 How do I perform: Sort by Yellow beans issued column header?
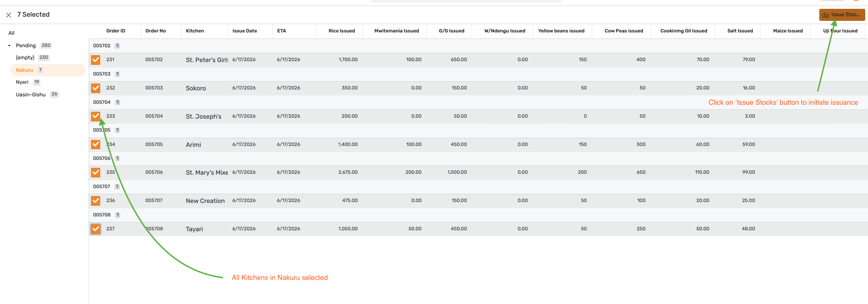(561, 31)
